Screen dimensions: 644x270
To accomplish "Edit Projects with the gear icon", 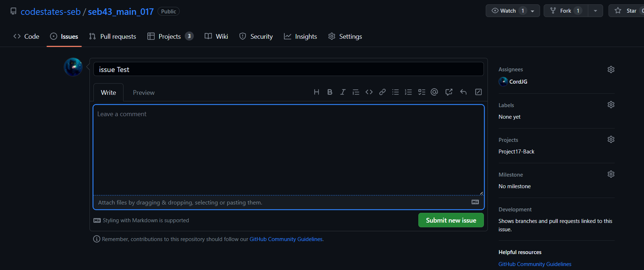I will pos(611,139).
